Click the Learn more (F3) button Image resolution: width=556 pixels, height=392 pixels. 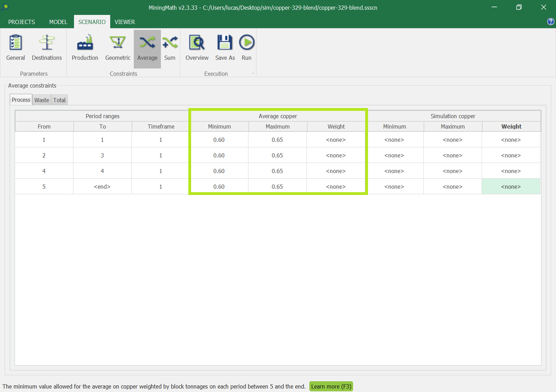(331, 386)
